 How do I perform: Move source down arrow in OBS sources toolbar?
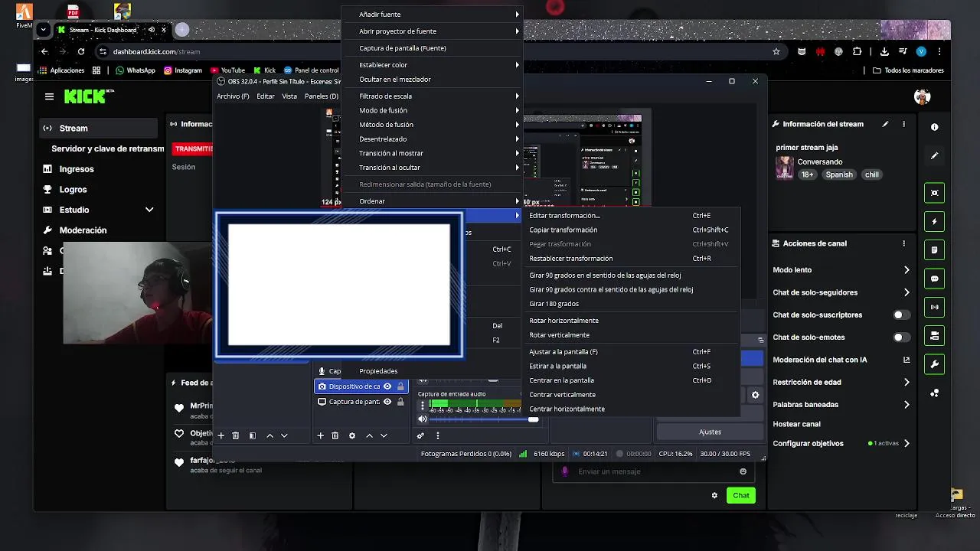pos(384,435)
